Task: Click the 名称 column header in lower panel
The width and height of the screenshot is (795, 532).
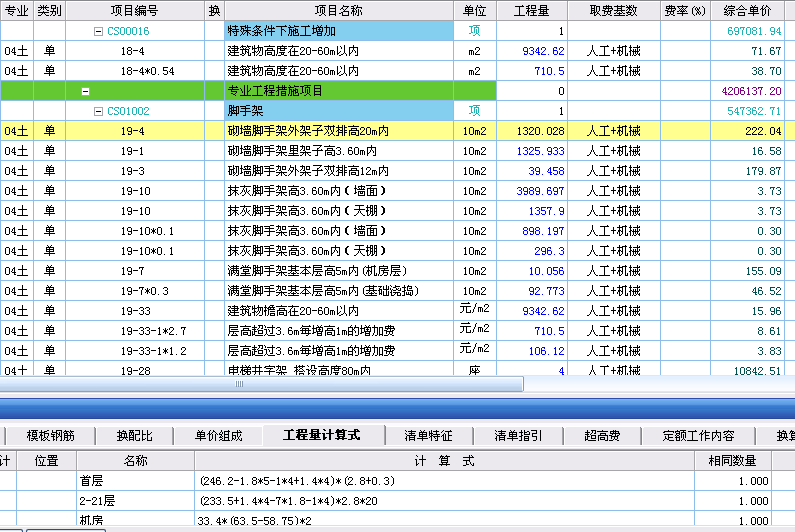Action: (135, 460)
